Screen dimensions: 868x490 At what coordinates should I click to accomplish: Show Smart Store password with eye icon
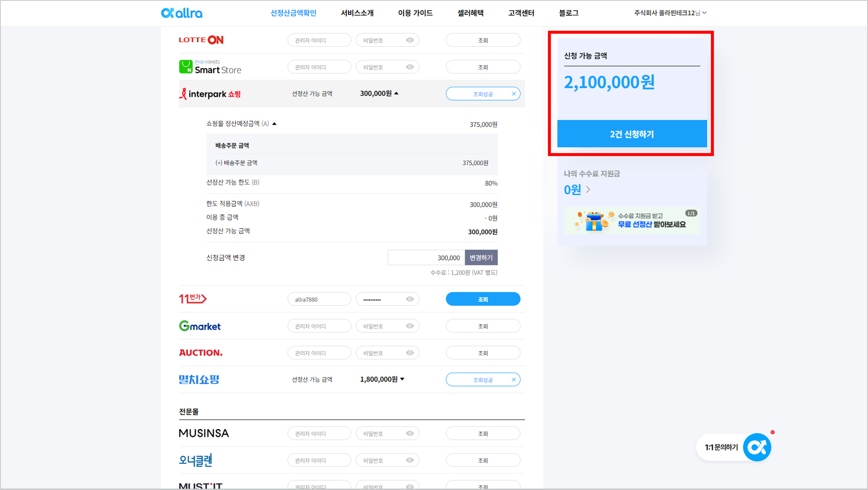tap(410, 67)
